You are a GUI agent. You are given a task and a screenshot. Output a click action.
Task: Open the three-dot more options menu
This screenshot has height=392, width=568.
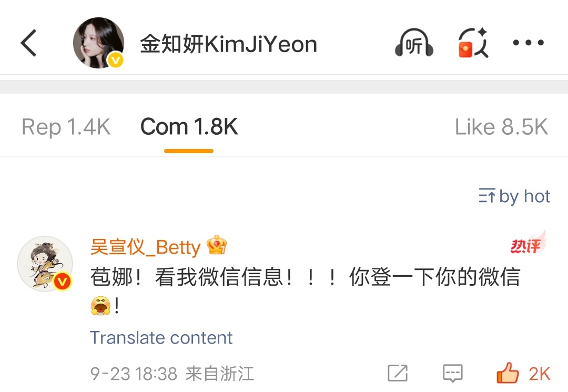pyautogui.click(x=528, y=43)
